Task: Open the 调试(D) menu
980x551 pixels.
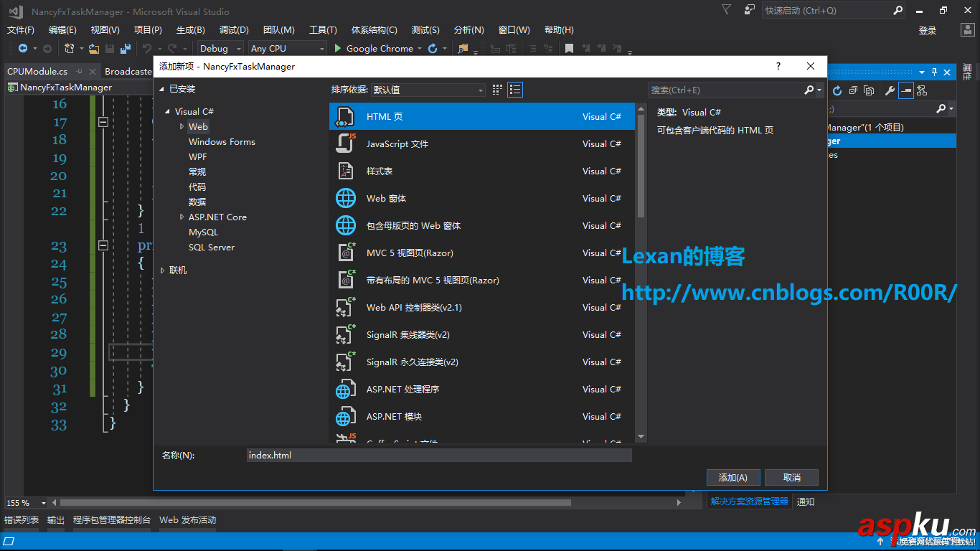Action: 234,29
